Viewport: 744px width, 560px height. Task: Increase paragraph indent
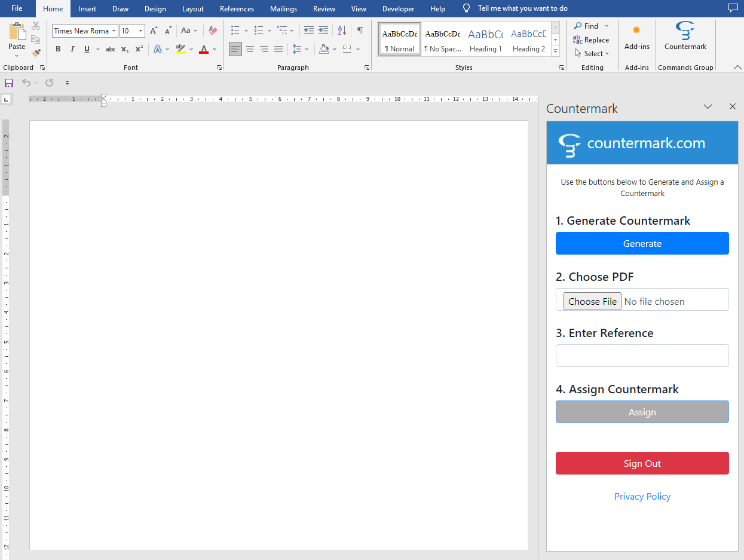click(x=323, y=30)
